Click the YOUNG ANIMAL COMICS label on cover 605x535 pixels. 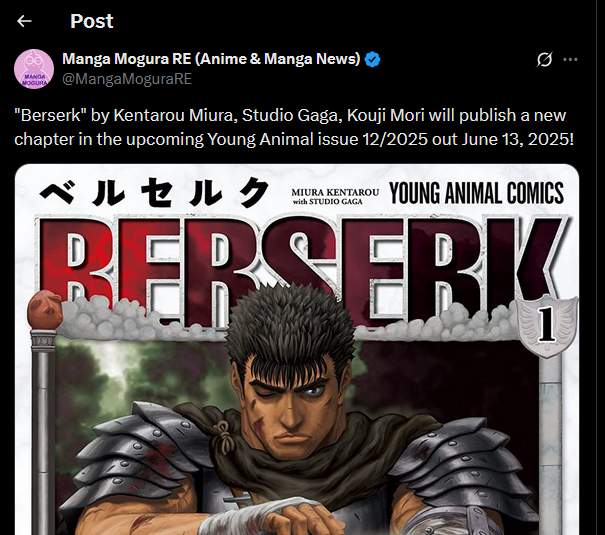477,193
